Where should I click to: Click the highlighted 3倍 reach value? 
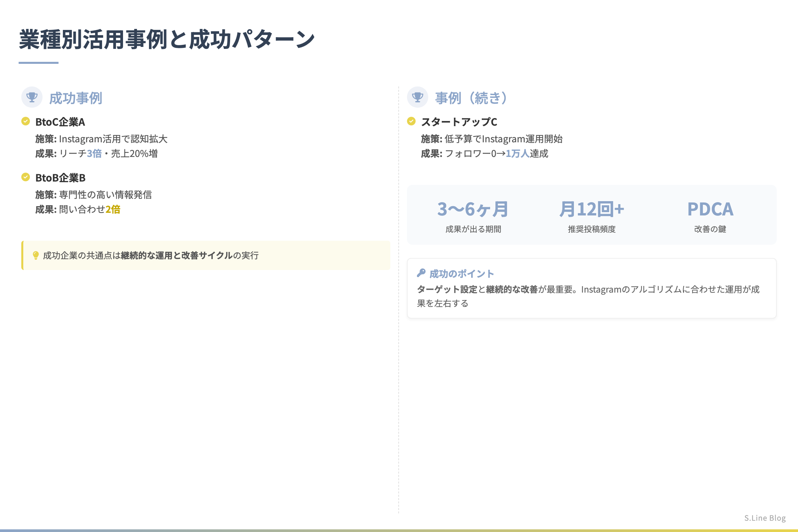(x=94, y=154)
